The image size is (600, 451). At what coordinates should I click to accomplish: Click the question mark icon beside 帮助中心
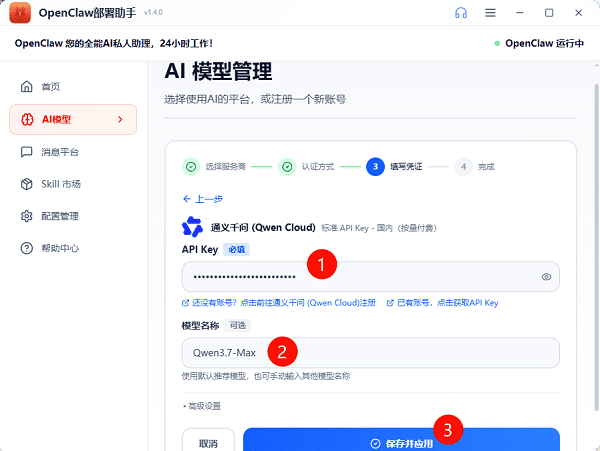tap(26, 248)
